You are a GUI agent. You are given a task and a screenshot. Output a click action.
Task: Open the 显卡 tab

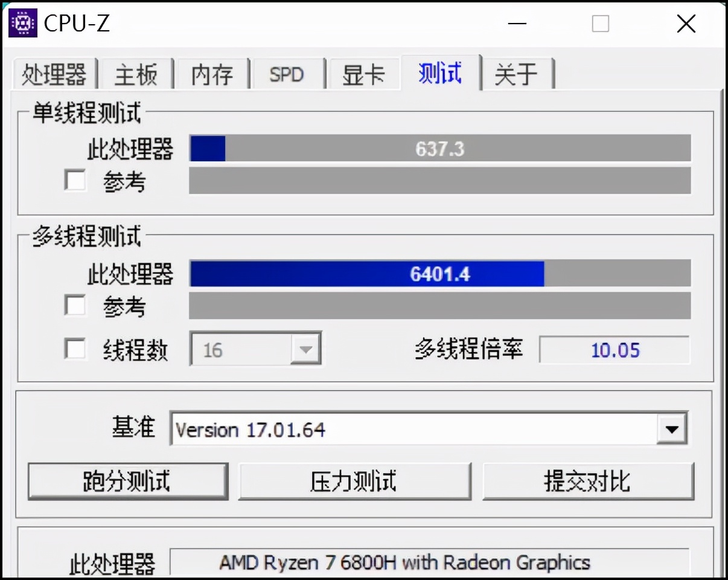click(365, 74)
